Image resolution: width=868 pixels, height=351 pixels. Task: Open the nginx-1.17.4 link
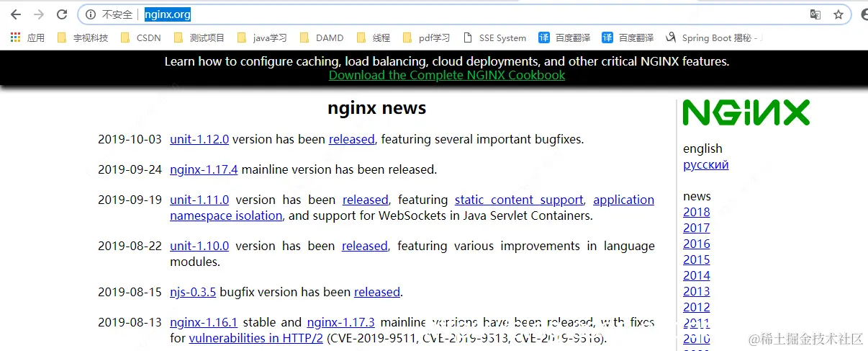coord(204,169)
